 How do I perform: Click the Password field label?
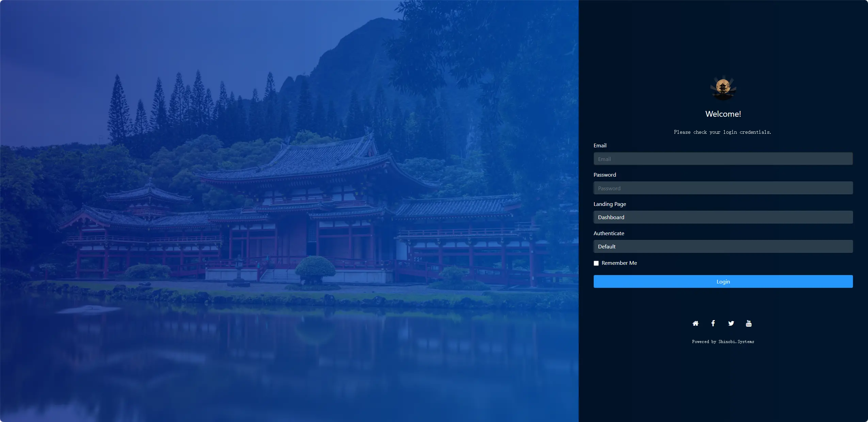click(605, 175)
